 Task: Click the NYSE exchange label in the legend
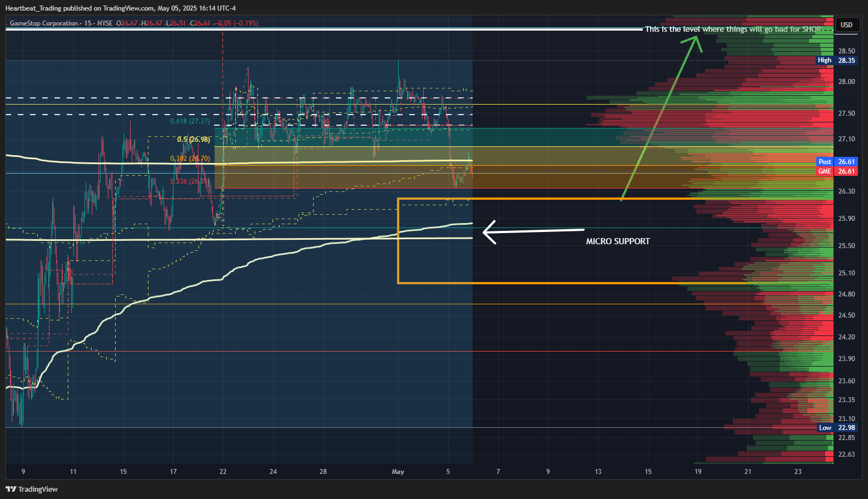pos(105,23)
